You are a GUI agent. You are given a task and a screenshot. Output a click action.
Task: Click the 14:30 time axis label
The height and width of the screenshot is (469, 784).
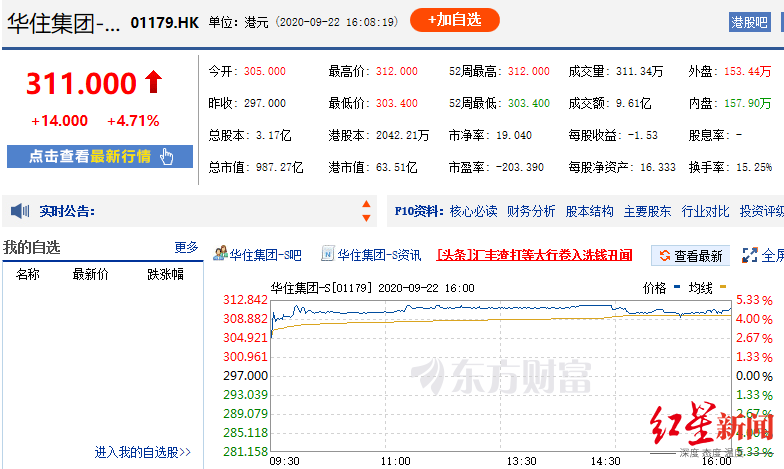pyautogui.click(x=605, y=461)
